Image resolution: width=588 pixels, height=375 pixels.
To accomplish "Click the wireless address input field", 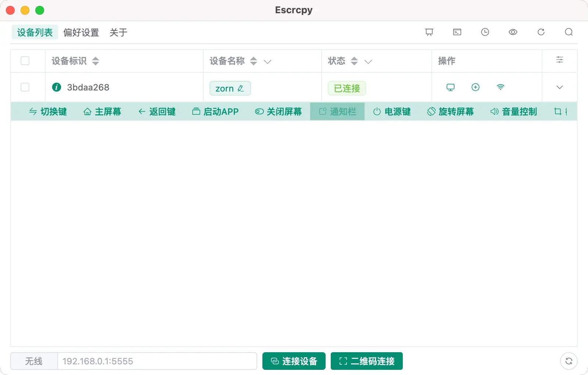I will click(157, 361).
